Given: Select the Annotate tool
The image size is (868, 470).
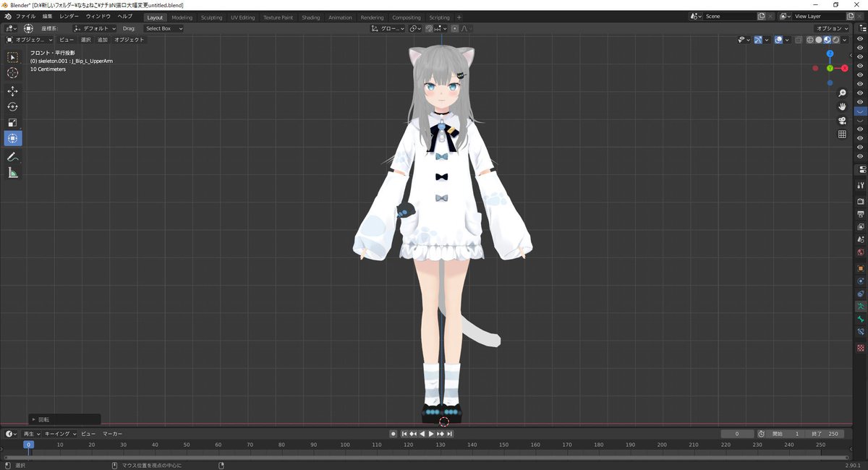Looking at the screenshot, I should [13, 157].
